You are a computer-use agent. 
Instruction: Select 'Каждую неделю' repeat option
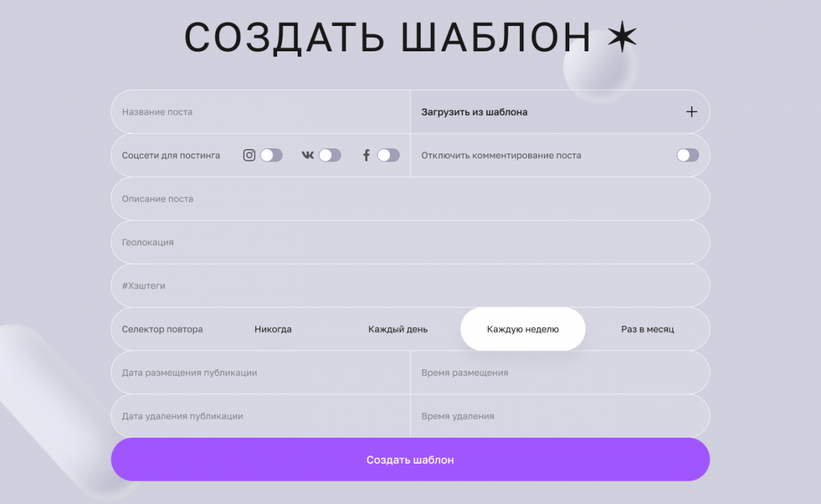tap(523, 329)
